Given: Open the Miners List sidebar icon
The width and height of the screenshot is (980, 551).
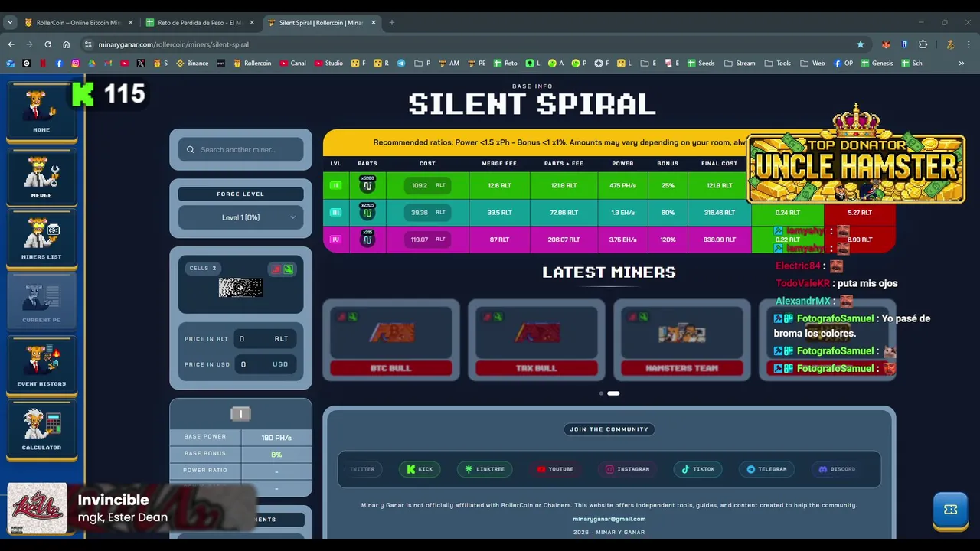Looking at the screenshot, I should pyautogui.click(x=41, y=239).
